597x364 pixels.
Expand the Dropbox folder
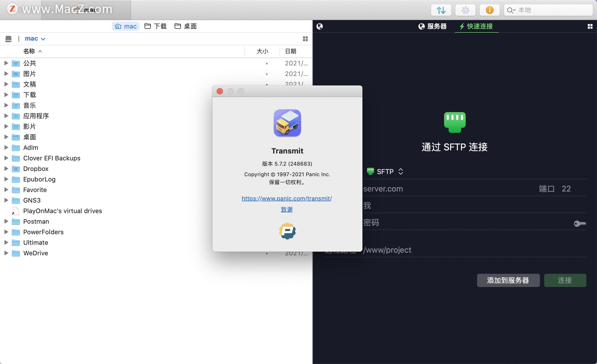(6, 169)
